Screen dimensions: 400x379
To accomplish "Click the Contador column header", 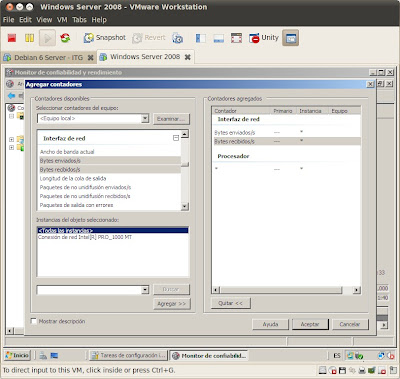I will [241, 111].
